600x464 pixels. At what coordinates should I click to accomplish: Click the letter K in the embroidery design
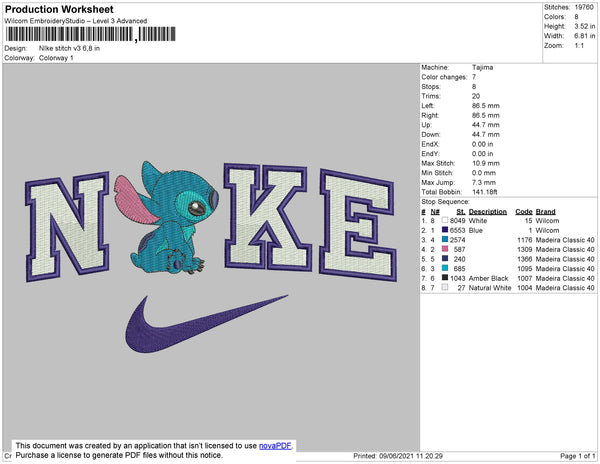click(x=267, y=217)
